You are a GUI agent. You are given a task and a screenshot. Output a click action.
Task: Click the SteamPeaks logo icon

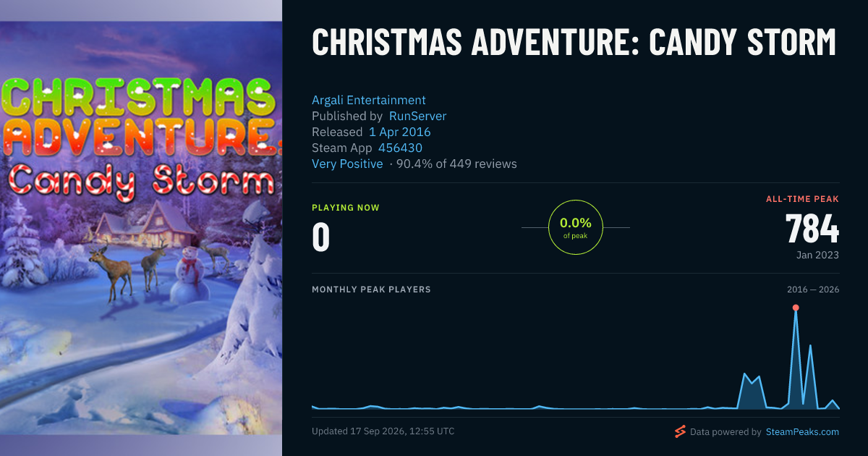pos(680,432)
